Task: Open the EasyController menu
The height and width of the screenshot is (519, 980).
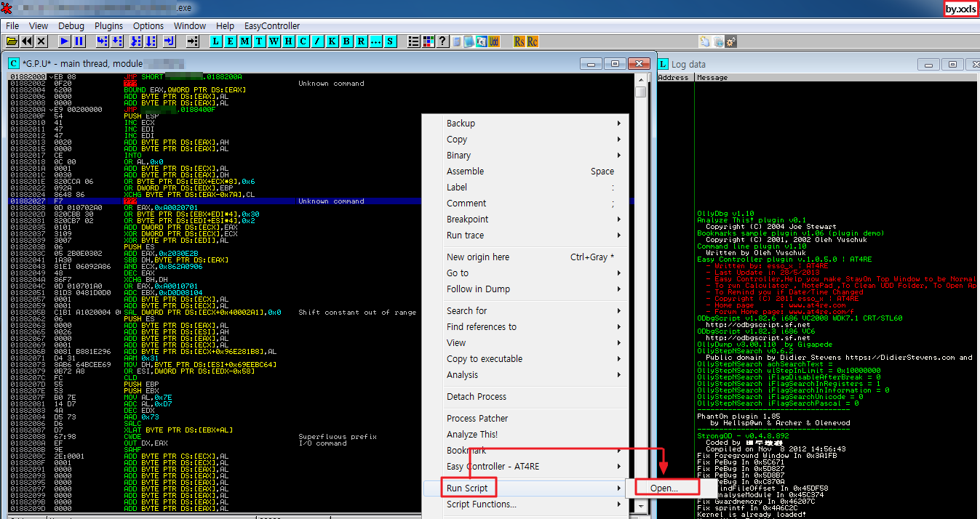Action: [271, 25]
